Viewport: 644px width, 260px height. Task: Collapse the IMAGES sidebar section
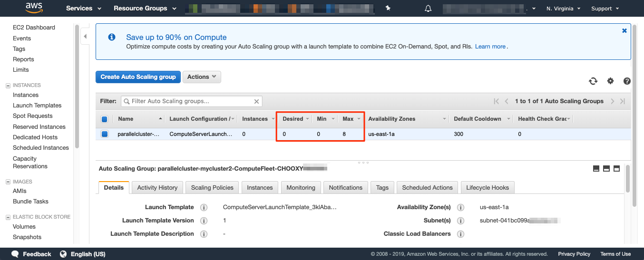click(x=8, y=182)
